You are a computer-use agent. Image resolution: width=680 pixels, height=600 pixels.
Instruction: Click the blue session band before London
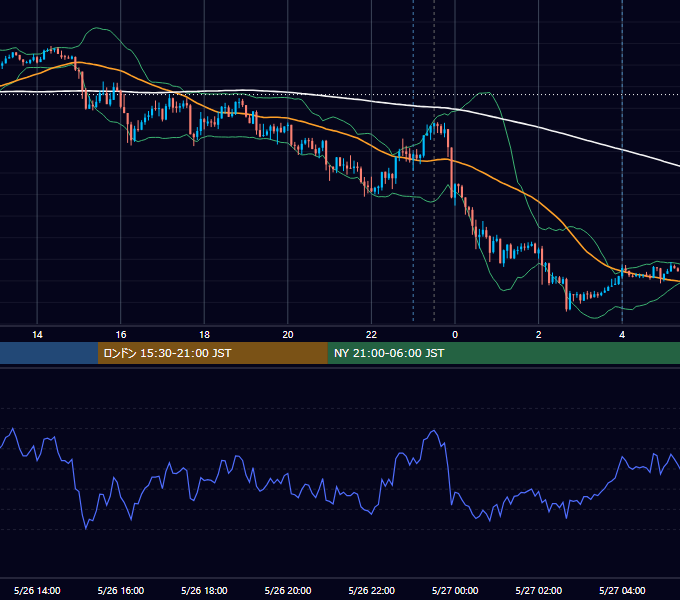(x=49, y=353)
